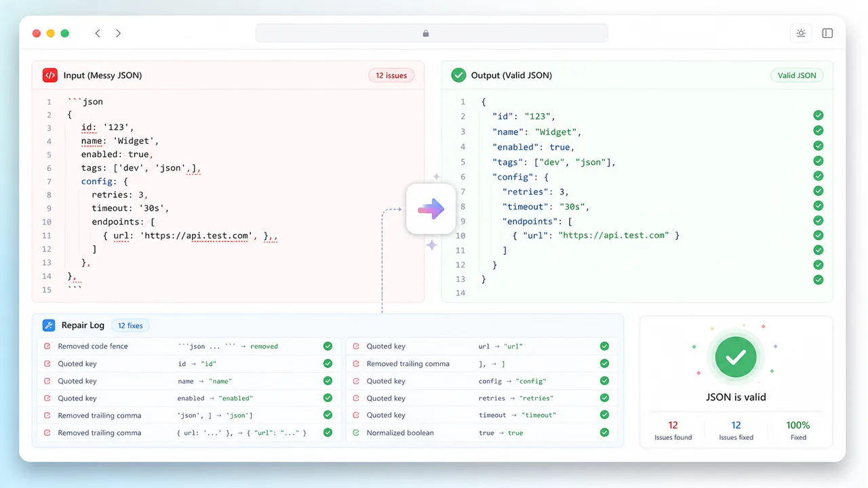
Task: Click check icon on output "endpoints" line
Action: tap(818, 220)
